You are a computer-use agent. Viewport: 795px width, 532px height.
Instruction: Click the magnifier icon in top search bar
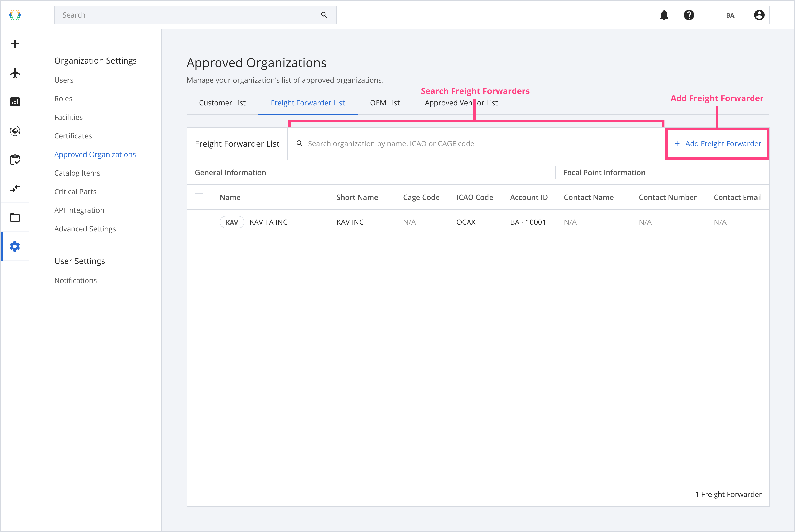tap(324, 15)
